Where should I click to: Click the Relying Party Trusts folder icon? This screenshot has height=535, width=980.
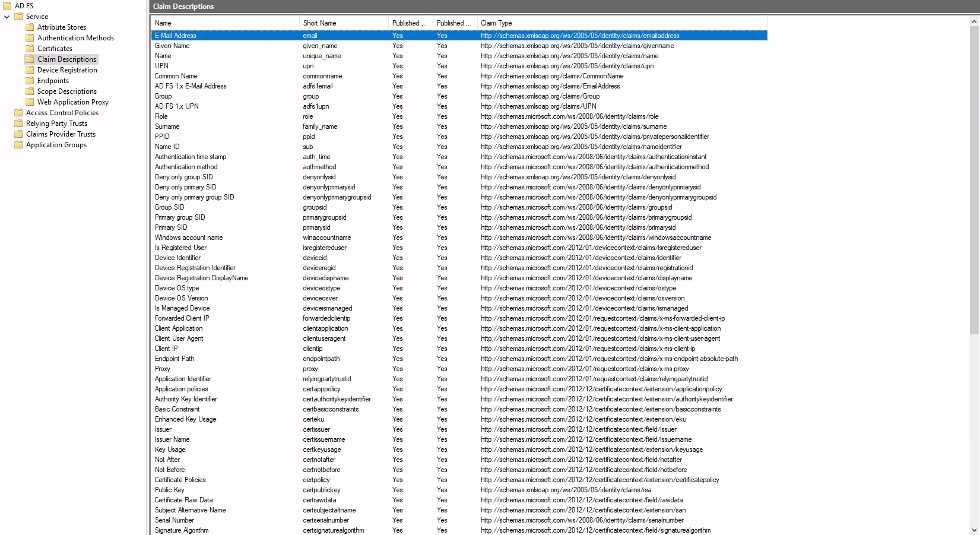[x=18, y=124]
